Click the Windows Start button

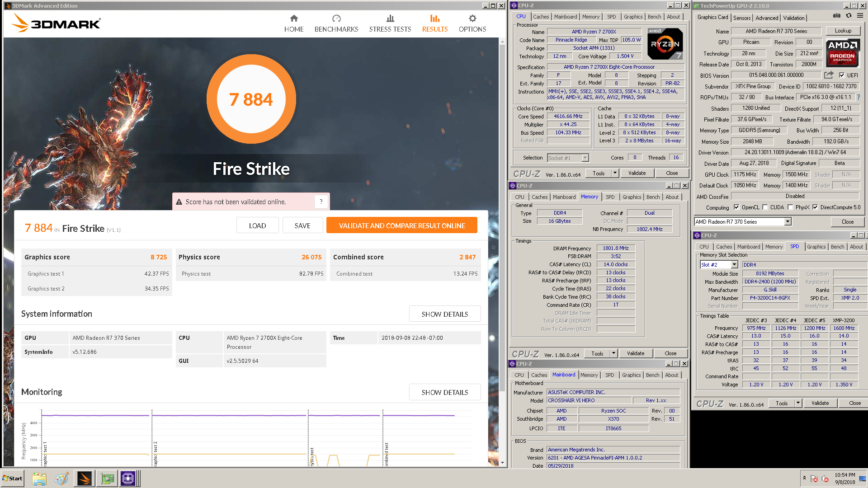click(13, 479)
